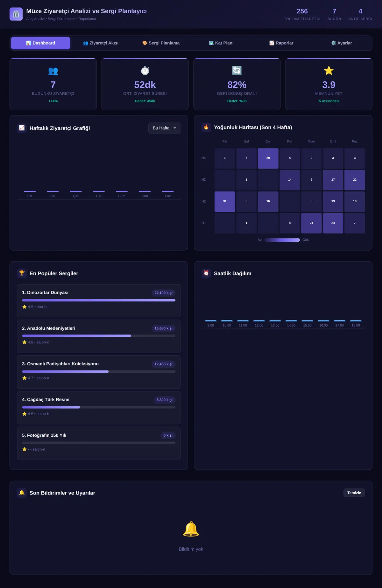The width and height of the screenshot is (382, 588).
Task: Click the trophy icon beside En Popüler Sergiler
Action: 22,273
